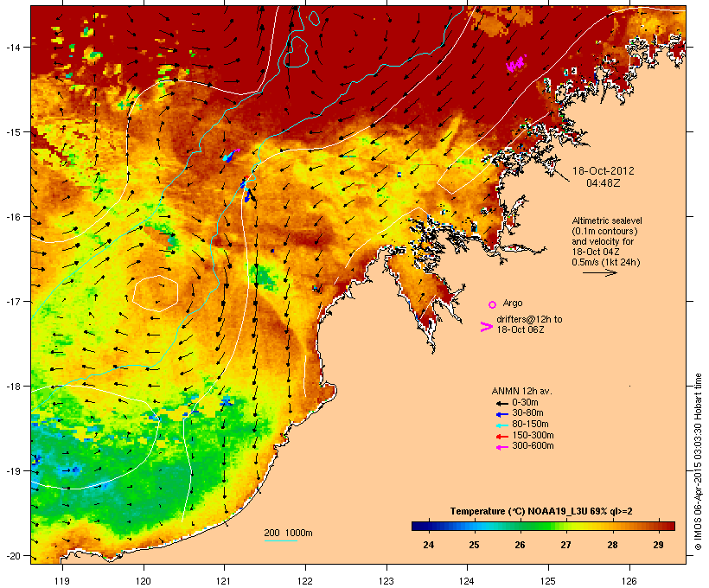
Task: Click the 0.5m/s velocity scale arrow
Action: (599, 272)
